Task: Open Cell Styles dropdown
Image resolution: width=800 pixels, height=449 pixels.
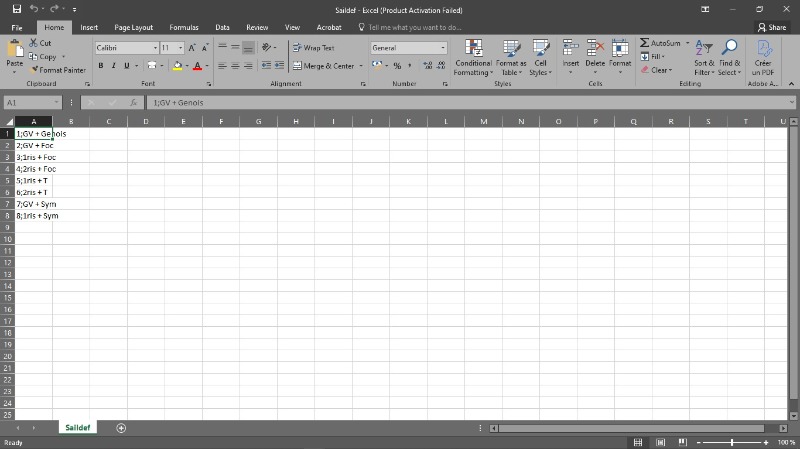Action: 540,58
